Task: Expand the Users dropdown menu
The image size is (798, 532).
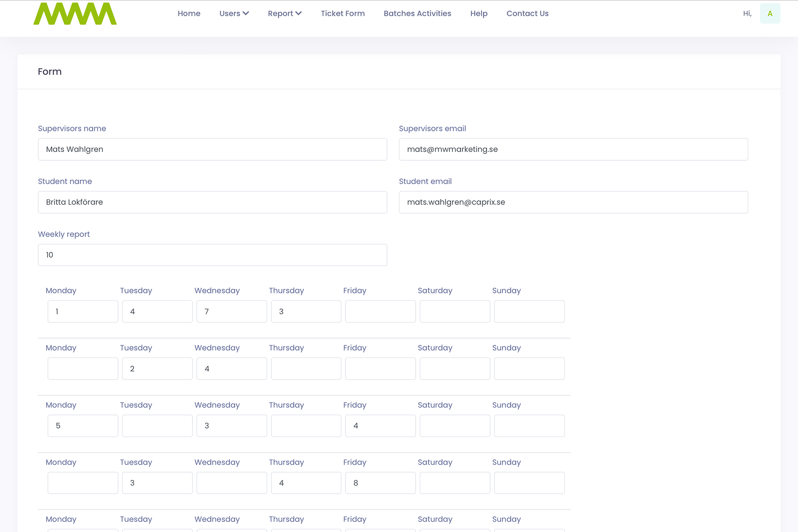Action: [234, 14]
